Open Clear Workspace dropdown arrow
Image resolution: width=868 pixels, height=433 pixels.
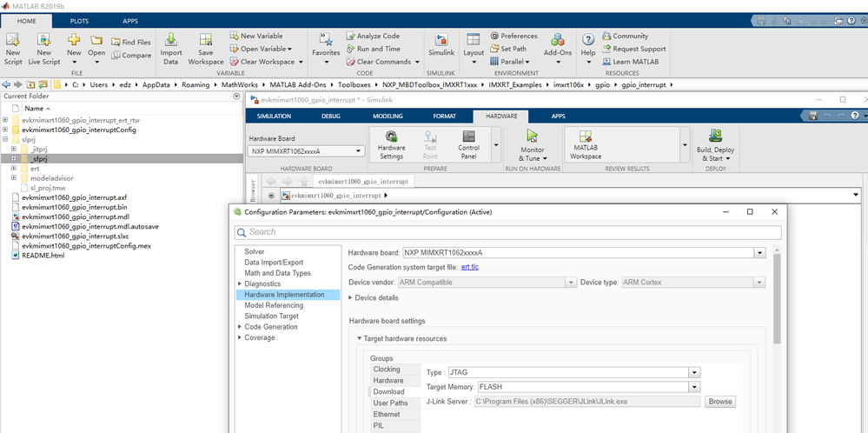pos(301,62)
